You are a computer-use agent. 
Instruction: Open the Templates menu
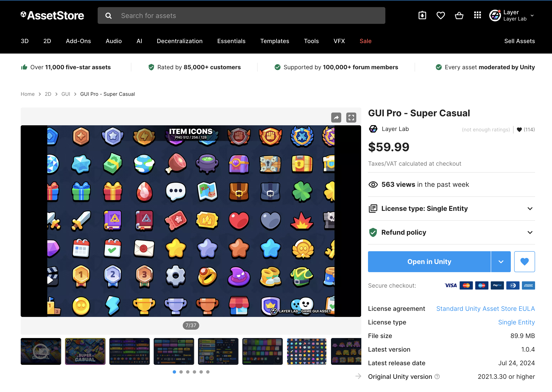(275, 41)
